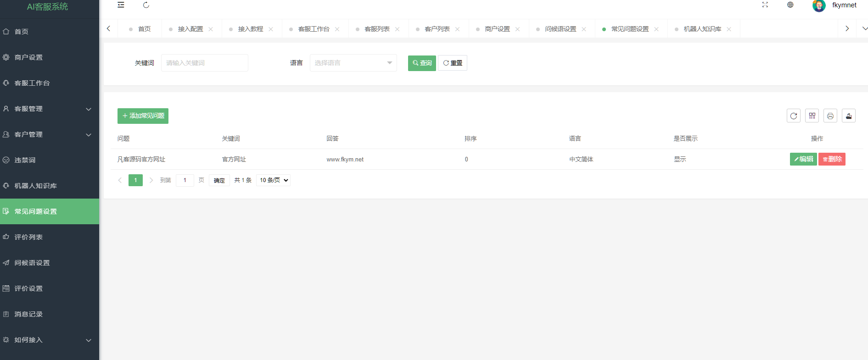Open 消息记录 in the sidebar
This screenshot has height=360, width=868.
click(50, 314)
